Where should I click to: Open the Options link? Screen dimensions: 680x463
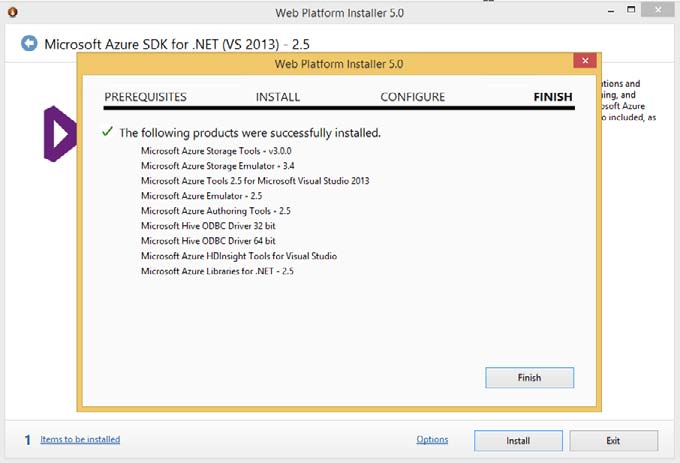coord(432,440)
